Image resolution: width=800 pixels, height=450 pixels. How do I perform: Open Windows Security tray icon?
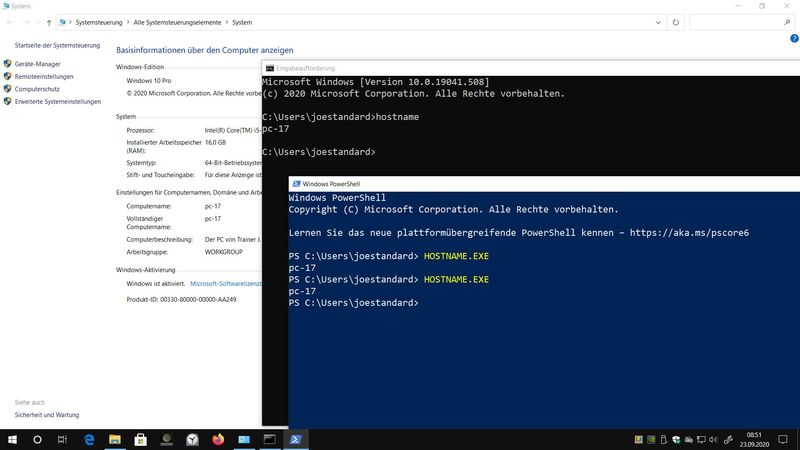tap(676, 439)
